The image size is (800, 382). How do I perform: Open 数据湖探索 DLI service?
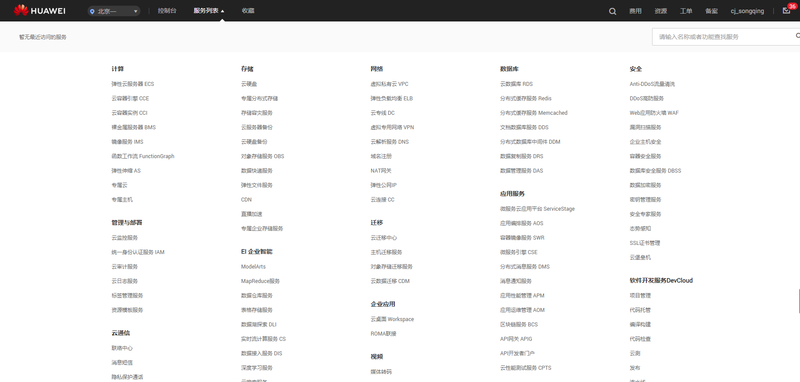click(x=259, y=324)
